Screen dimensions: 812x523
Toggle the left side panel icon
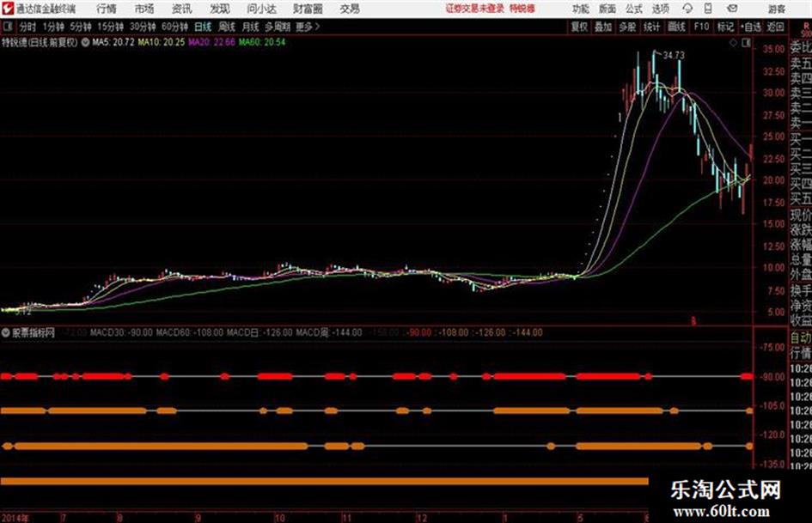8,27
